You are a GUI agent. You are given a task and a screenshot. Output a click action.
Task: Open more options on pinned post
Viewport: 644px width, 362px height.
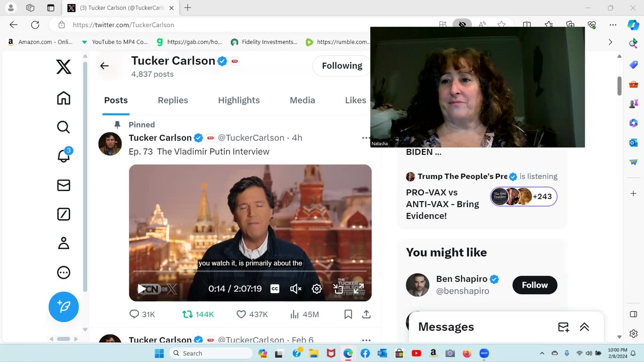click(x=366, y=138)
